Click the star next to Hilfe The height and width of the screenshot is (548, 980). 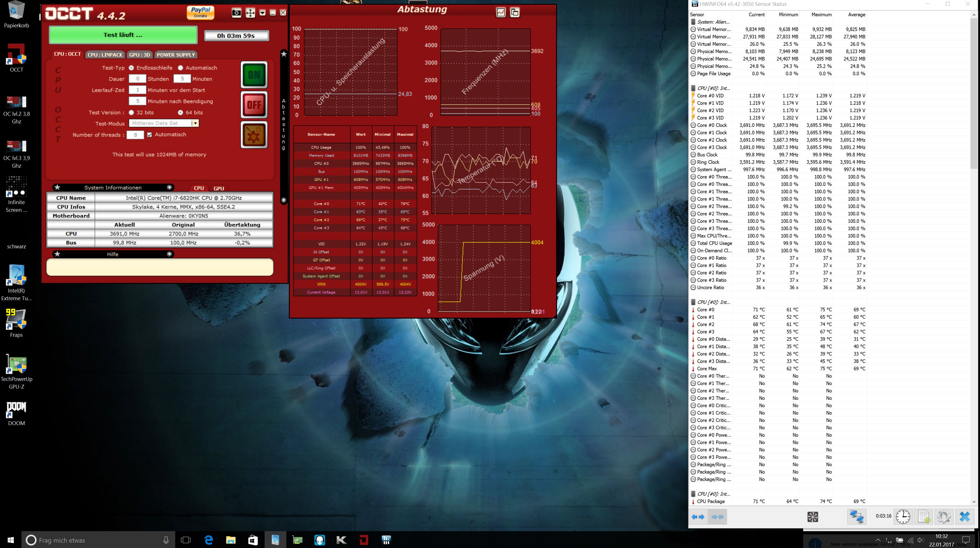[57, 254]
